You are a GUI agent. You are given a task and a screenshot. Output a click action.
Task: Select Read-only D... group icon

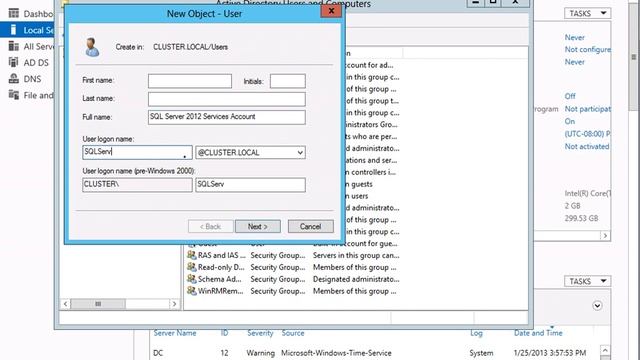191,267
